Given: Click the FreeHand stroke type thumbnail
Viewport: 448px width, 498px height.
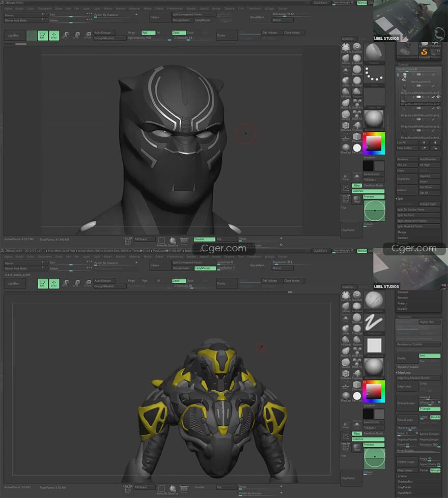Looking at the screenshot, I should (375, 323).
